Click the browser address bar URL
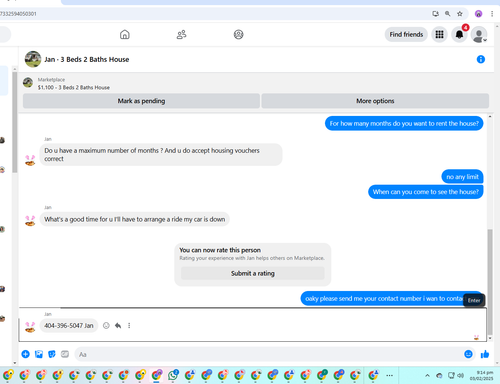 18,14
